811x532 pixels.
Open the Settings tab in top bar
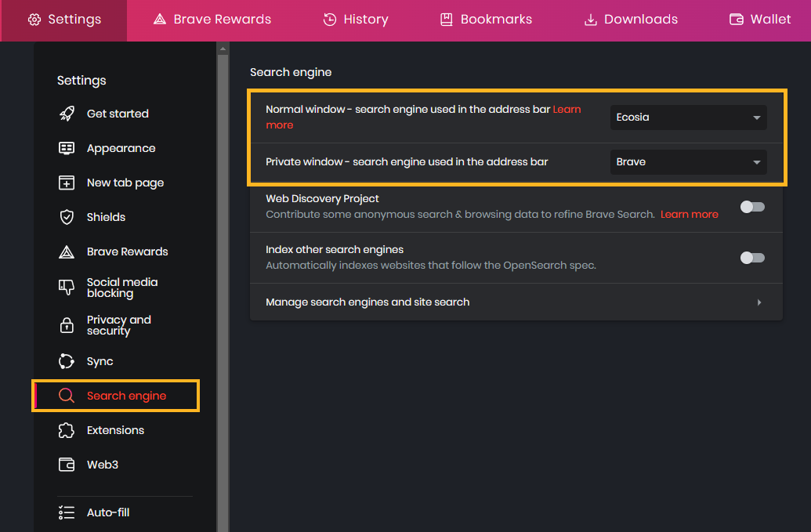[64, 20]
